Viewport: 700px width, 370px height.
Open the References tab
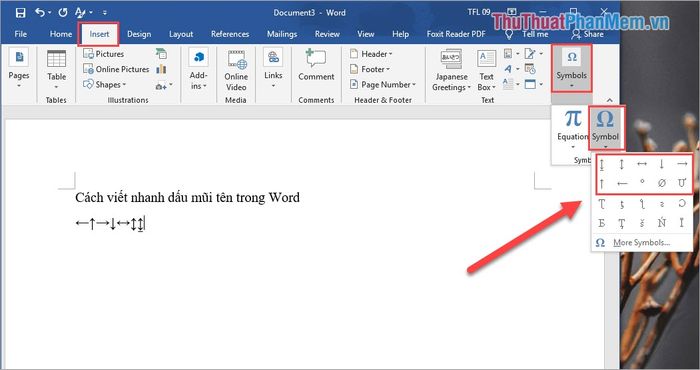[x=230, y=34]
